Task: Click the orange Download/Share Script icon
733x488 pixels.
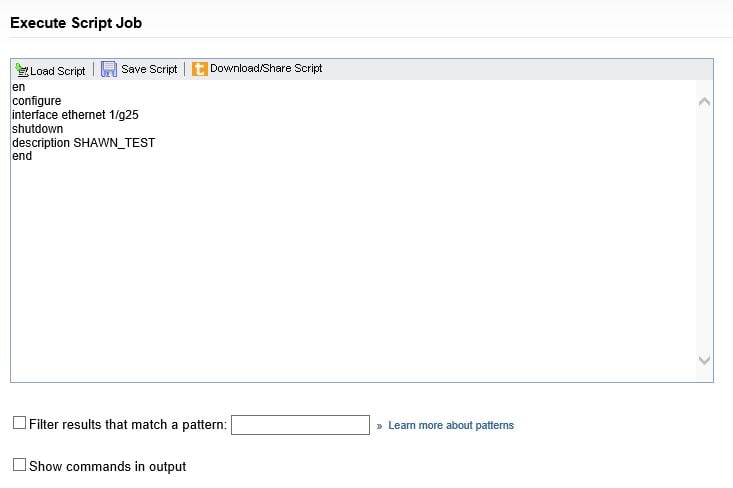Action: 200,69
